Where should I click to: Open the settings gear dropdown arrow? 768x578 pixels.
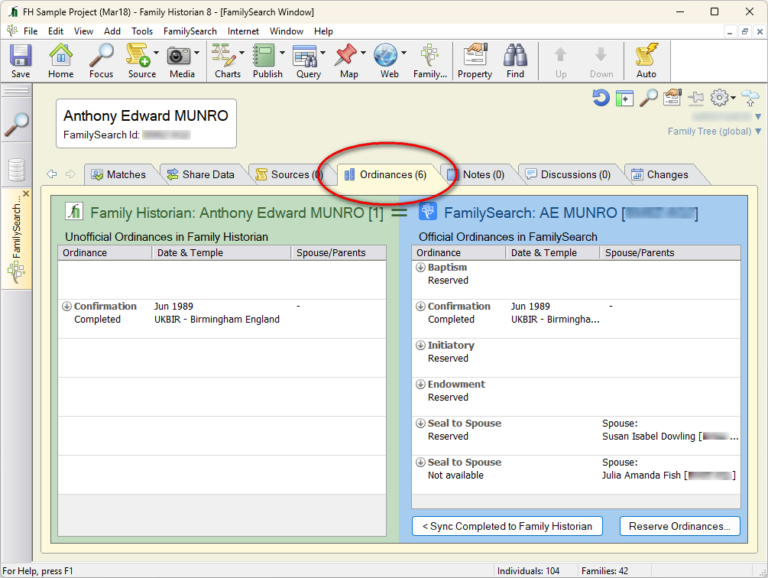pos(733,98)
